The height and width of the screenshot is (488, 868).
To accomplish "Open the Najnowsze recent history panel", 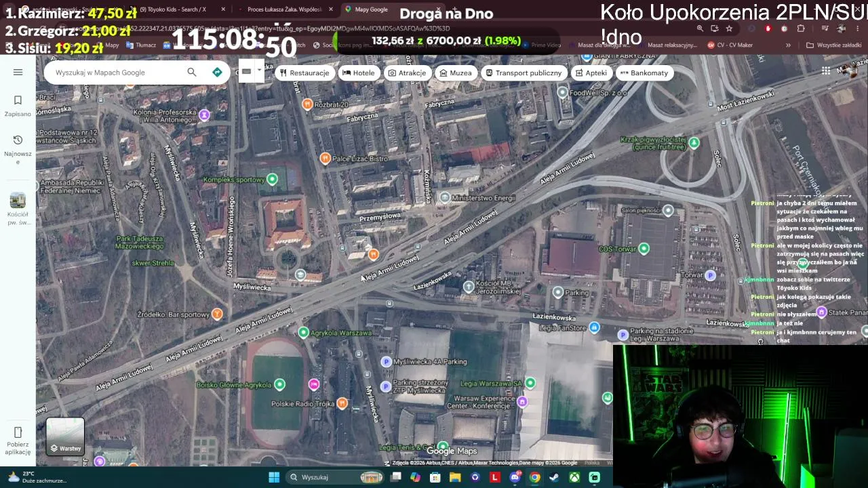I will click(x=18, y=149).
